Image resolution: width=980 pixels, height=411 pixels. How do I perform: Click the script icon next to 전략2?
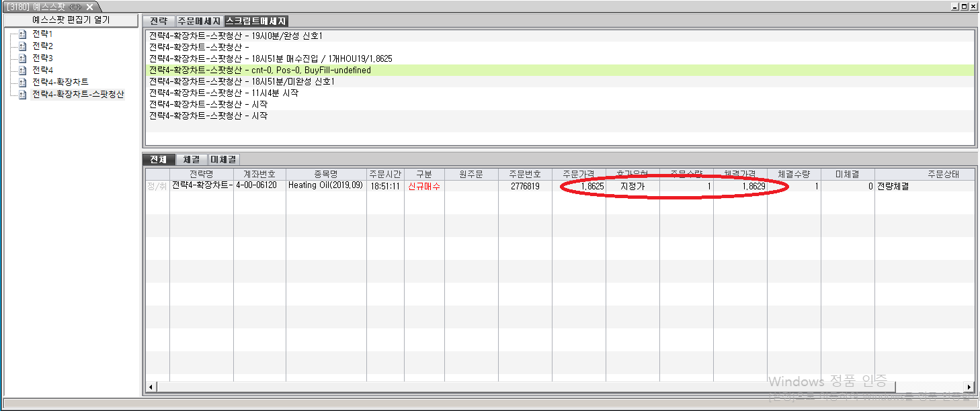pos(22,46)
